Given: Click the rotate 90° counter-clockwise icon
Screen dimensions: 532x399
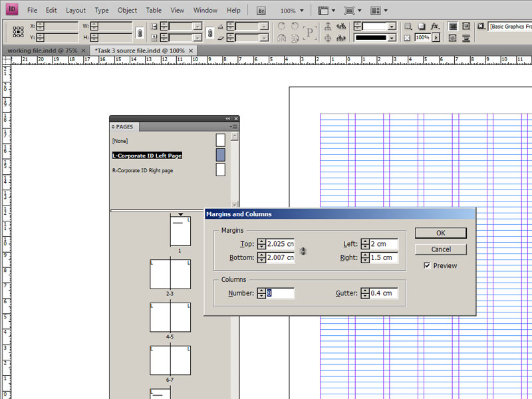Looking at the screenshot, I should (x=295, y=26).
